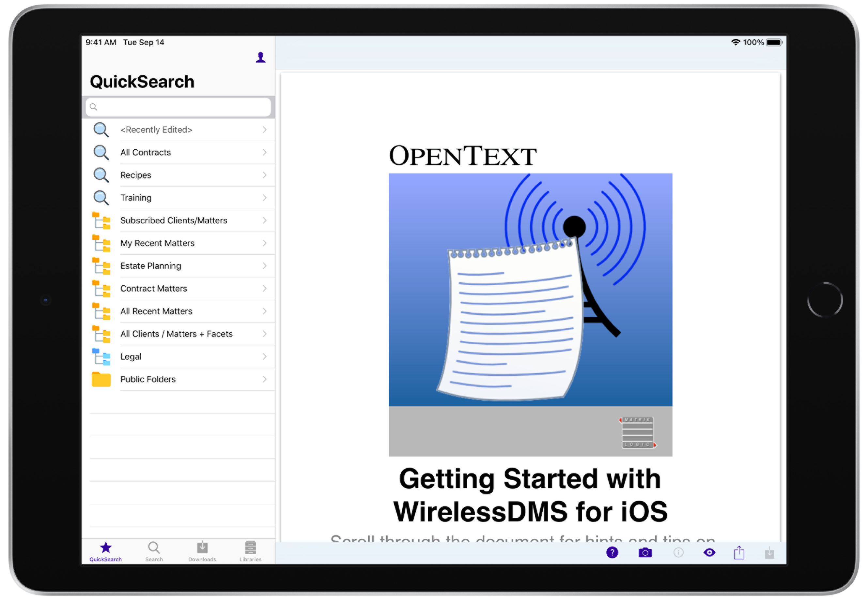Expand chevron on All Recent Matters row
The width and height of the screenshot is (868, 600).
pyautogui.click(x=265, y=311)
